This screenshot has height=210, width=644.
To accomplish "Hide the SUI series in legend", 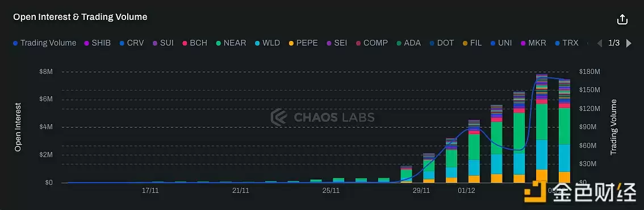I will point(163,43).
